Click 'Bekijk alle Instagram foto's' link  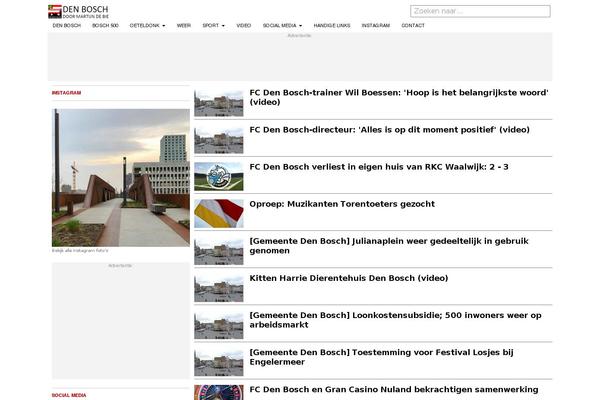pos(80,251)
